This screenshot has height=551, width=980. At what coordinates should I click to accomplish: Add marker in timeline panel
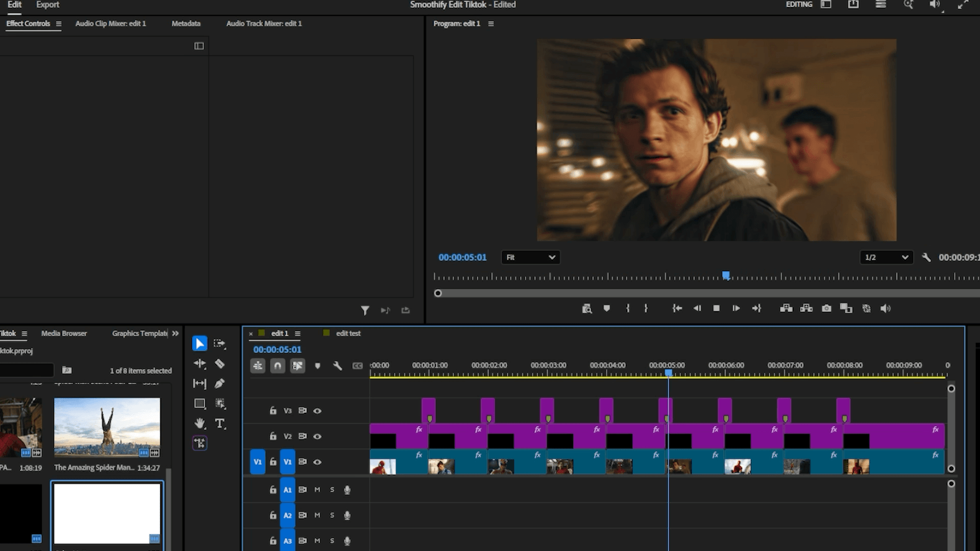(317, 366)
